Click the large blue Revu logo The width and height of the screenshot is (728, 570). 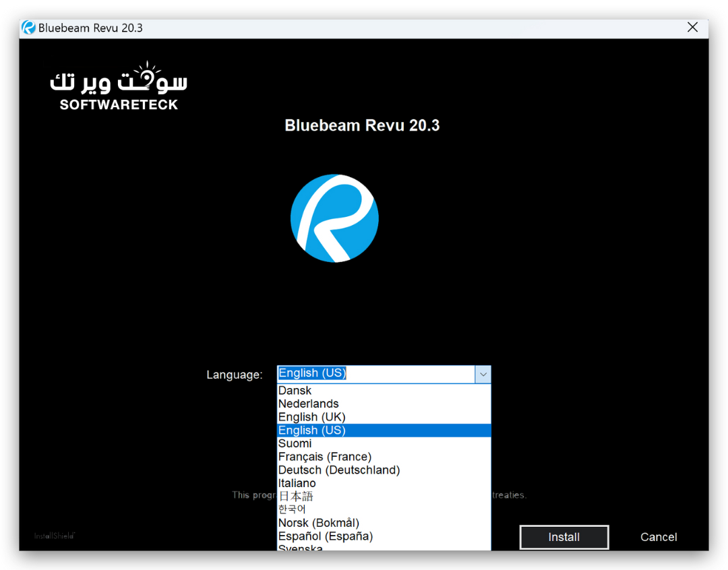[x=334, y=218]
